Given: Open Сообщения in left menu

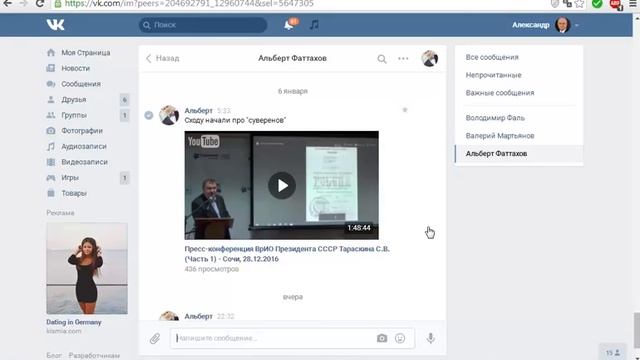Looking at the screenshot, I should click(x=81, y=84).
